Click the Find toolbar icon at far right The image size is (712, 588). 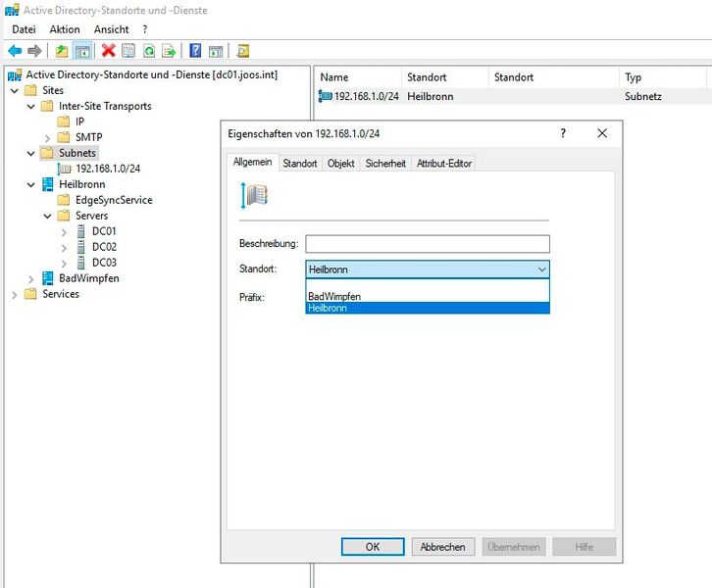point(243,51)
